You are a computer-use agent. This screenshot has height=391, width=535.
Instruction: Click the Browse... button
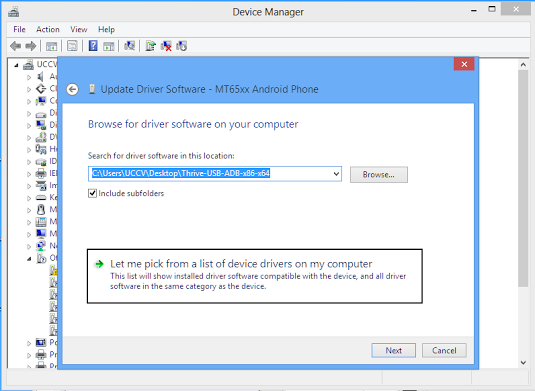tap(379, 175)
